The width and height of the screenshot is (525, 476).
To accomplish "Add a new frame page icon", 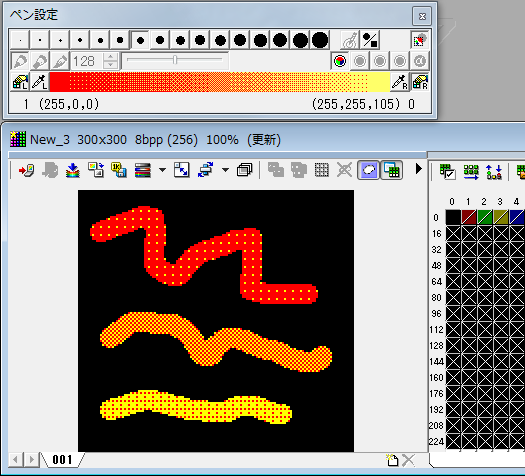I will [392, 460].
